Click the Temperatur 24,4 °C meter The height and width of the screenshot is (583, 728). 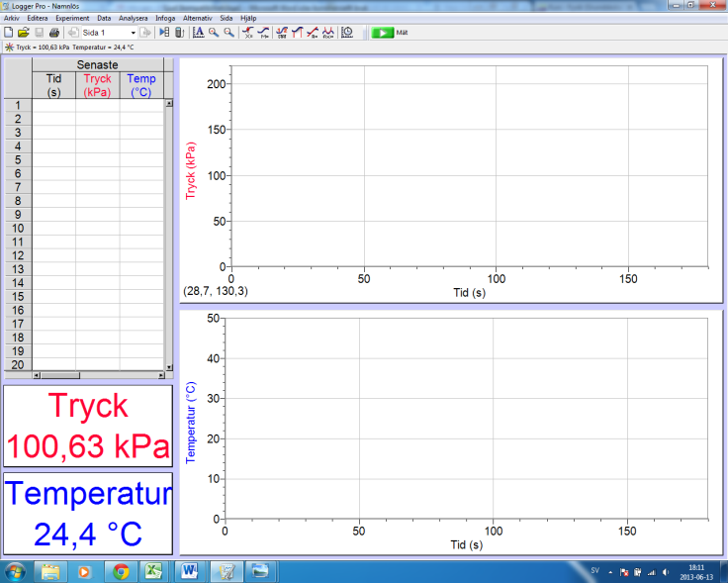(88, 514)
